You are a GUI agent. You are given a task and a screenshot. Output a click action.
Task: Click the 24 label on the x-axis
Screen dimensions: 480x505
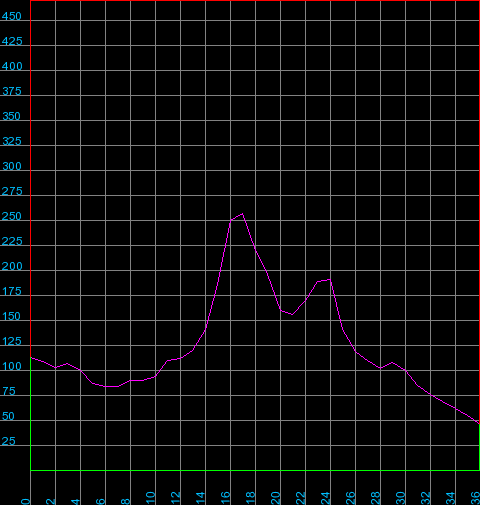click(326, 498)
